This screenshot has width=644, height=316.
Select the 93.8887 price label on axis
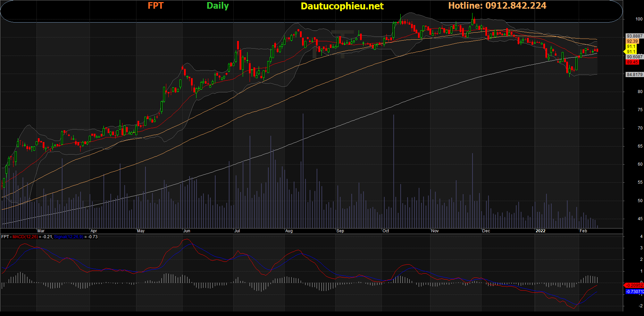(x=634, y=36)
